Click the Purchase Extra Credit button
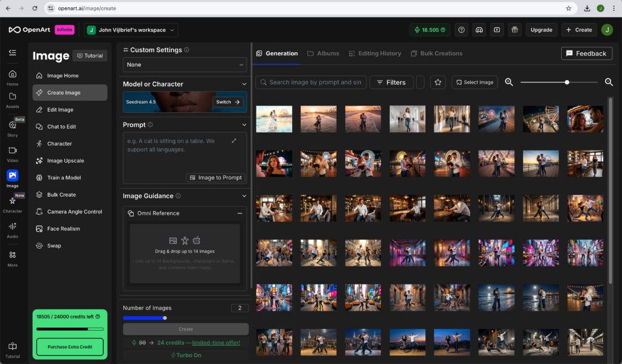Viewport: 622px width, 364px height. coord(70,347)
